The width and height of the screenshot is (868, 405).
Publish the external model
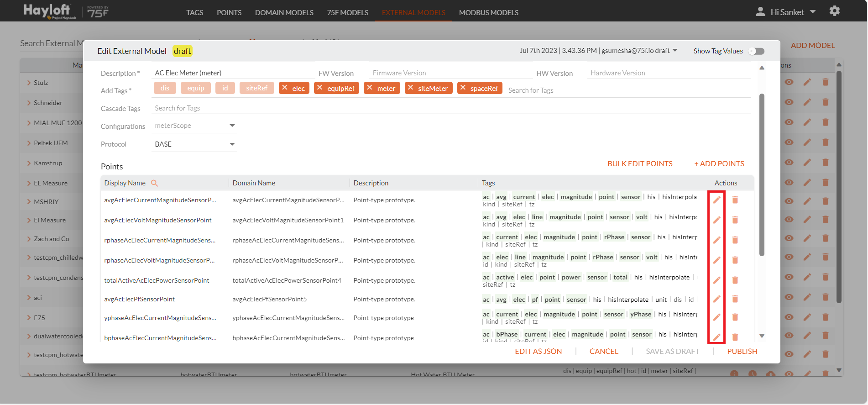tap(742, 351)
